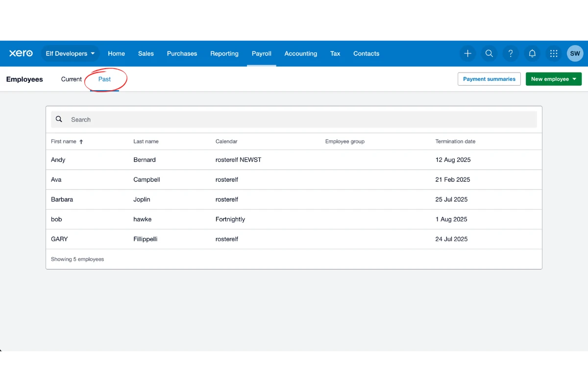Select the Campbell last name cell
588x392 pixels.
(x=147, y=180)
